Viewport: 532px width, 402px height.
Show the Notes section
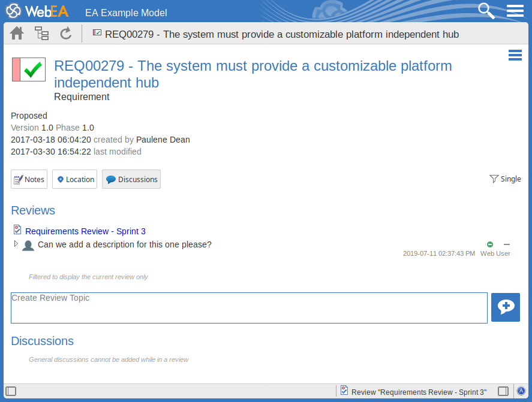tap(29, 179)
